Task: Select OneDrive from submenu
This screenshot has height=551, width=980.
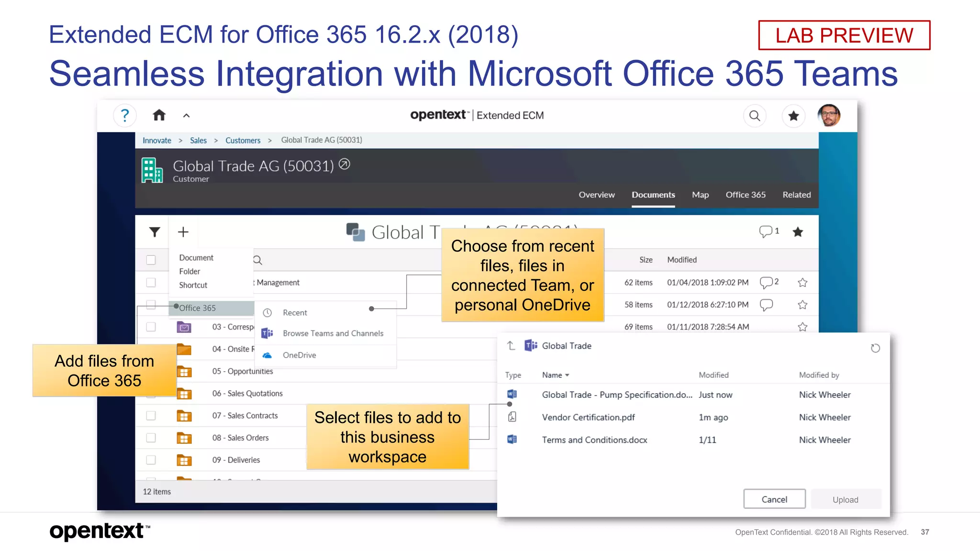Action: coord(299,355)
